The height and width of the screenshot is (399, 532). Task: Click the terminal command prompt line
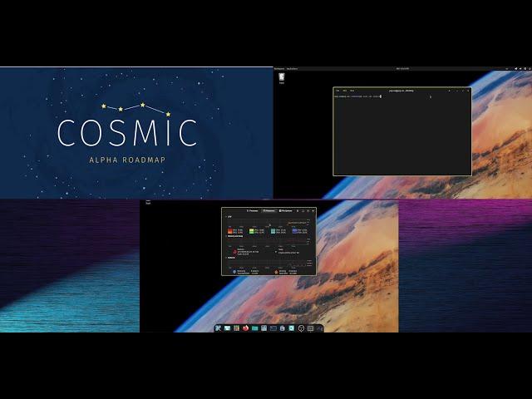click(x=358, y=96)
